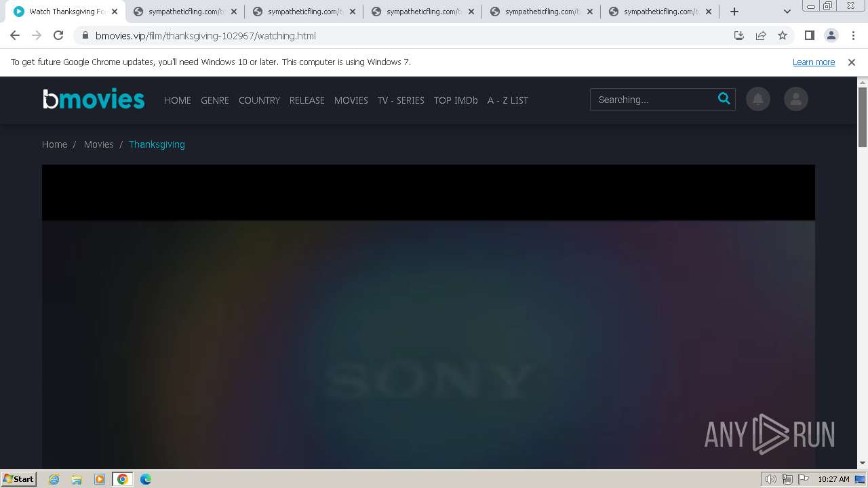
Task: Open COUNTRY menu
Action: [259, 100]
